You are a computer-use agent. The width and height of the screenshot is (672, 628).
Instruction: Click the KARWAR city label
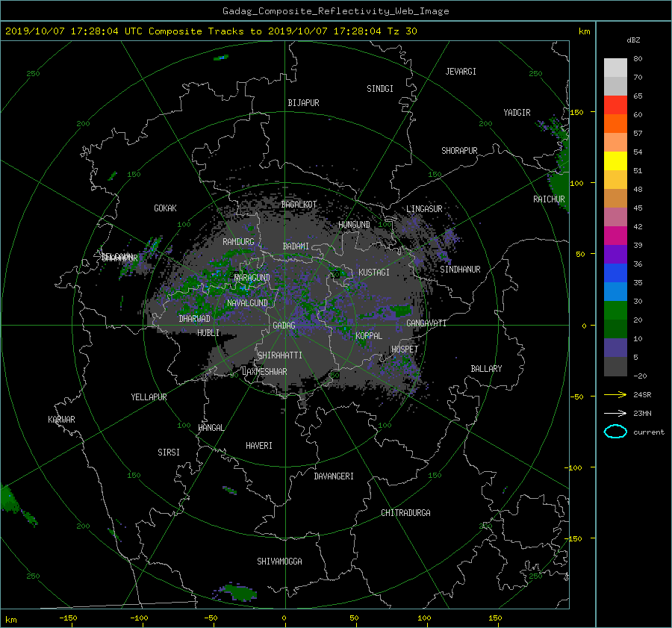pyautogui.click(x=62, y=420)
